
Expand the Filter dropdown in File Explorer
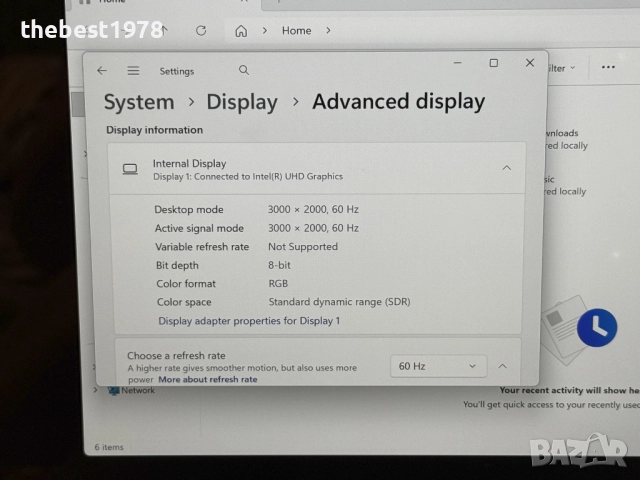point(560,68)
